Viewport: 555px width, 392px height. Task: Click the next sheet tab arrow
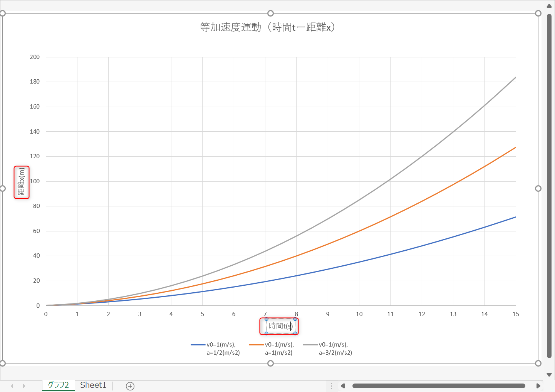pos(24,386)
